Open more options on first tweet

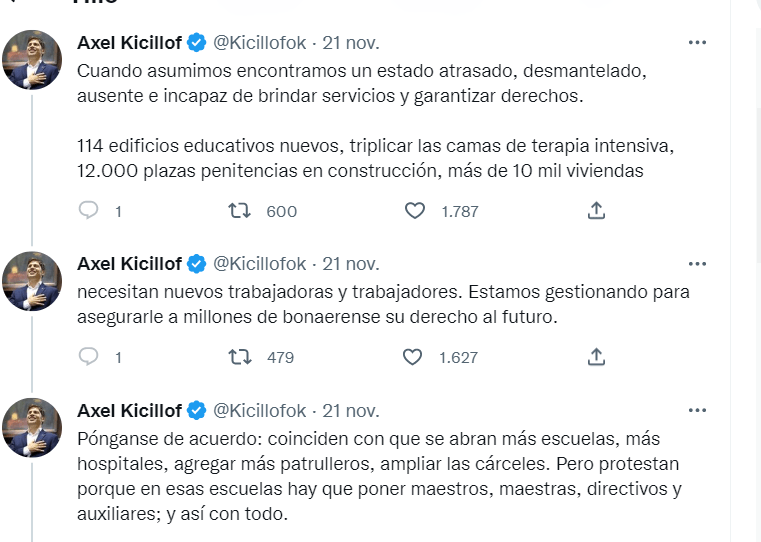(697, 42)
